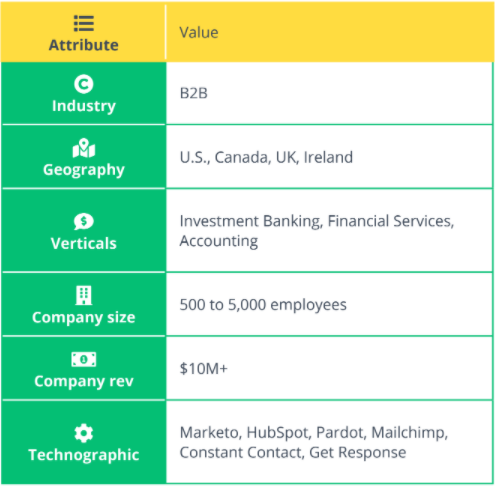Select the Marketo, HubSpot, Pardot text
This screenshot has width=497, height=486.
[273, 433]
